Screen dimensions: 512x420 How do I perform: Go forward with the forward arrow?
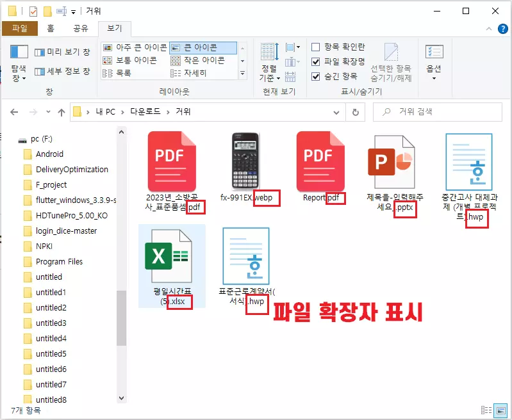click(33, 112)
